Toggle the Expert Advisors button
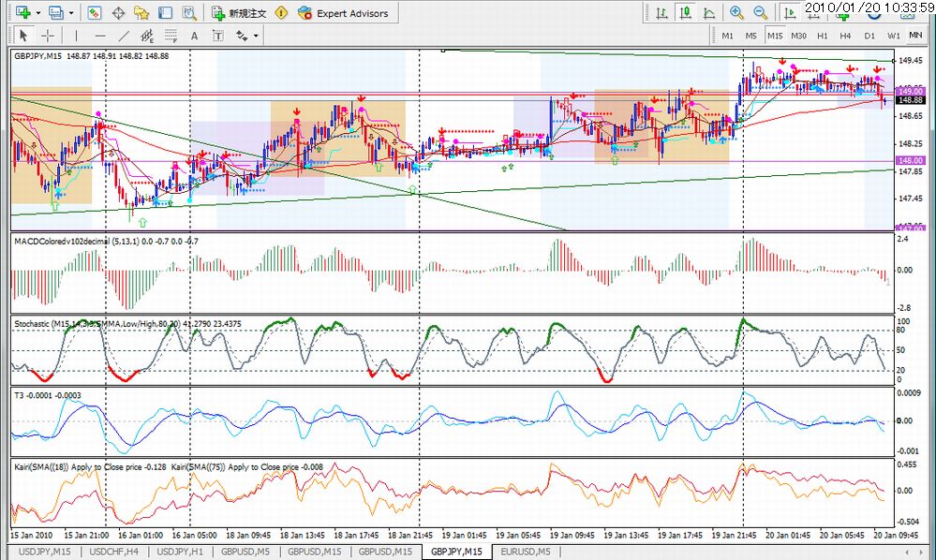This screenshot has height=560, width=936. point(343,13)
